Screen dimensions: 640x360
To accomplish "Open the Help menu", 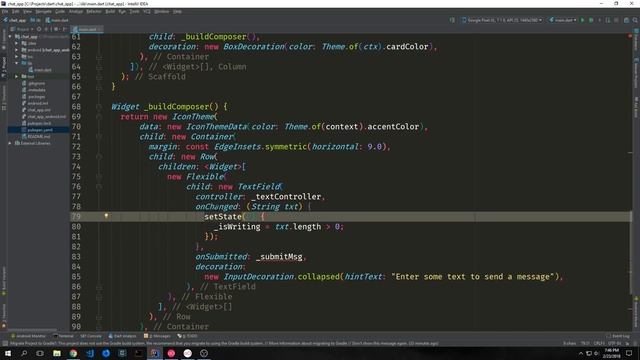I will [x=177, y=11].
